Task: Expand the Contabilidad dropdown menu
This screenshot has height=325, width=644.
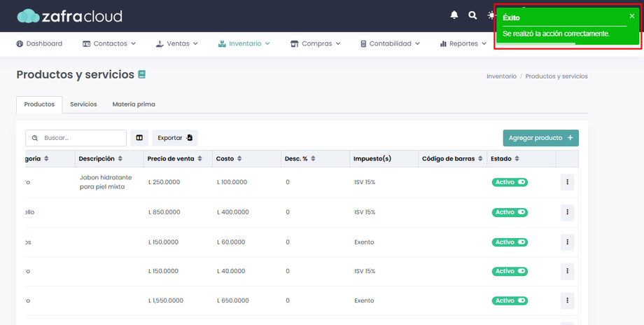Action: [390, 43]
